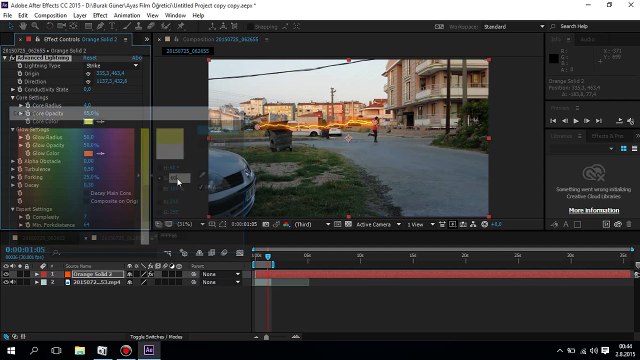Open the 1 View layout dropdown
This screenshot has width=640, height=360.
click(x=420, y=224)
